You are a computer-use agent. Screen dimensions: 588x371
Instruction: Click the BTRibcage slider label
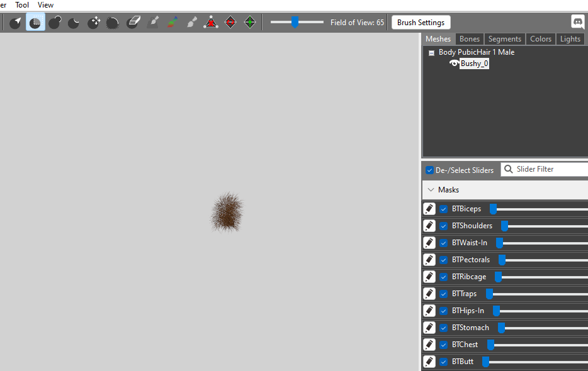469,277
